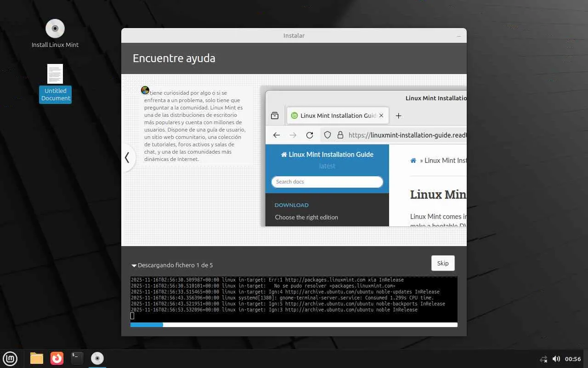Click the log line ending 'noble-updates InRelease'
Viewport: 588px width, 368px height.
pyautogui.click(x=285, y=292)
